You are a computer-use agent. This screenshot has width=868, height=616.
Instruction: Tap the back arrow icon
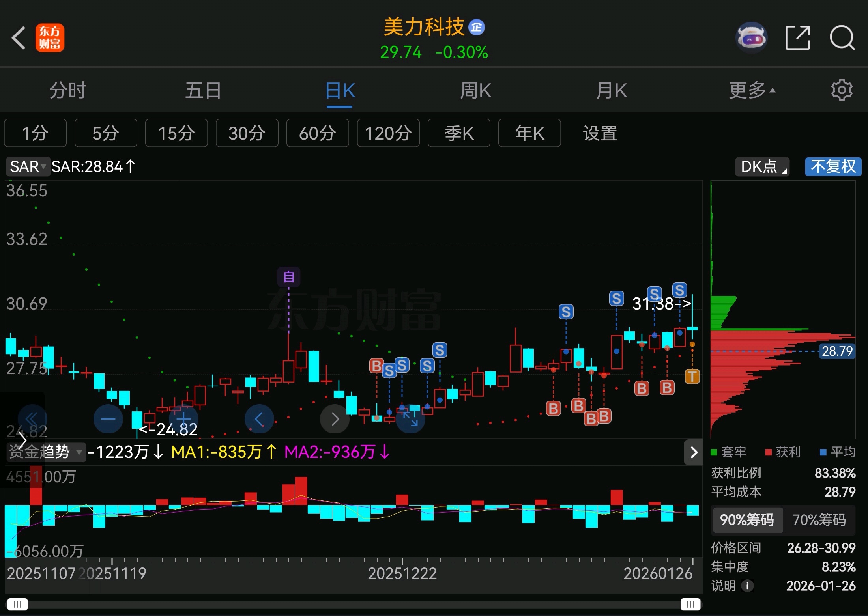pyautogui.click(x=19, y=38)
